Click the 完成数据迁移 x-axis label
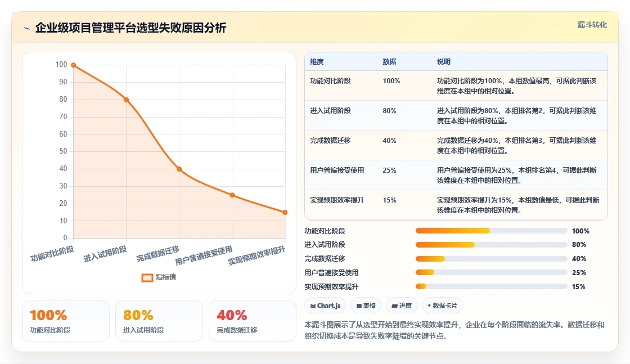630x364 pixels. pyautogui.click(x=158, y=254)
